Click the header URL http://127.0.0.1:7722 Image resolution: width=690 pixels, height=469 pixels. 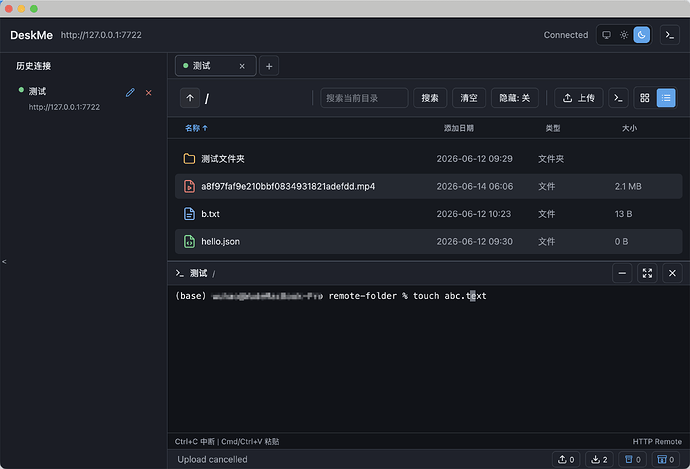click(x=101, y=35)
